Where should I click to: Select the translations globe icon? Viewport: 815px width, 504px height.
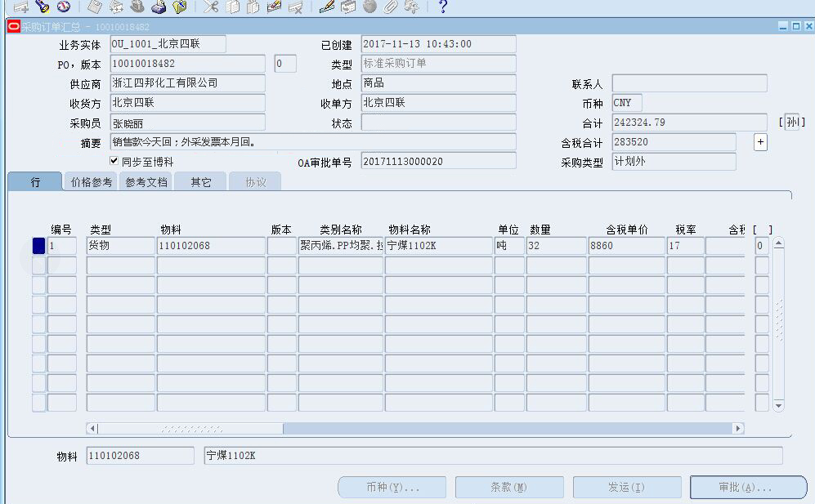coord(369,8)
